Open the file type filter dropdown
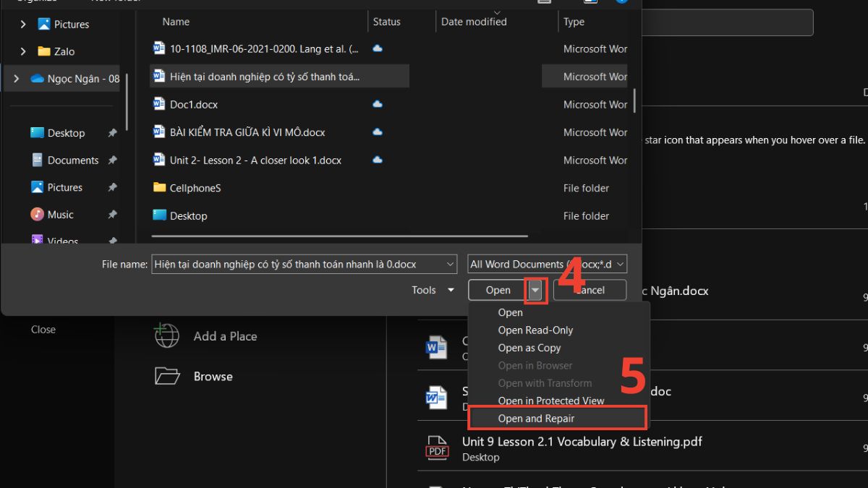The image size is (868, 488). [x=547, y=265]
